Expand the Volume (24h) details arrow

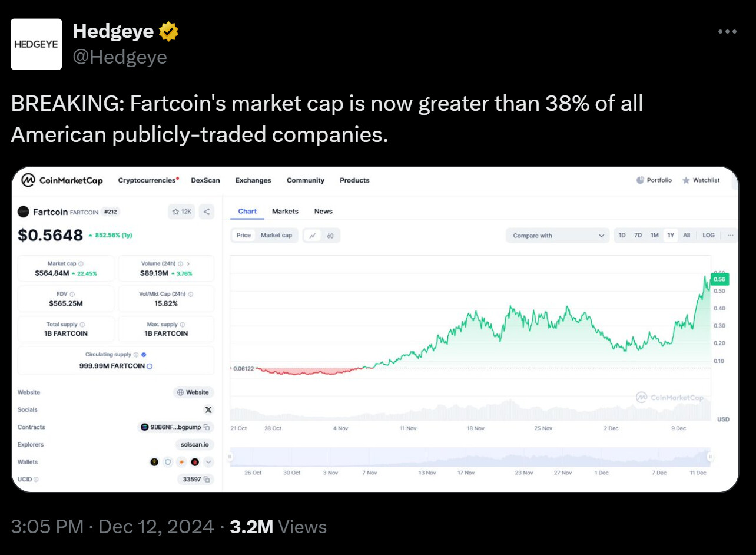point(188,264)
